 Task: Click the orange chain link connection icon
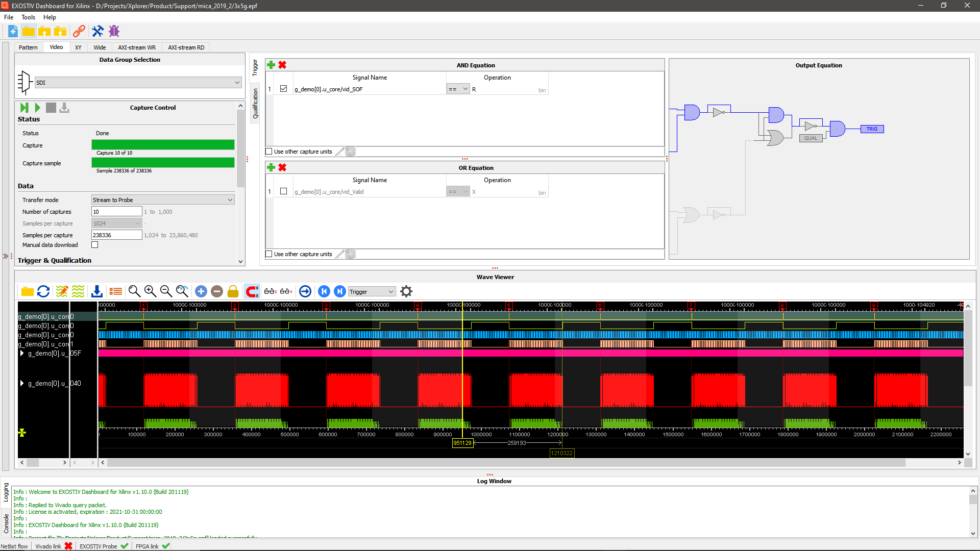(x=79, y=31)
